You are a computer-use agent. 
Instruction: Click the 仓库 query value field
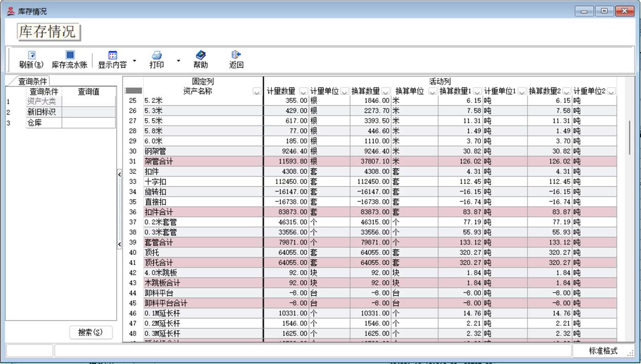point(89,123)
